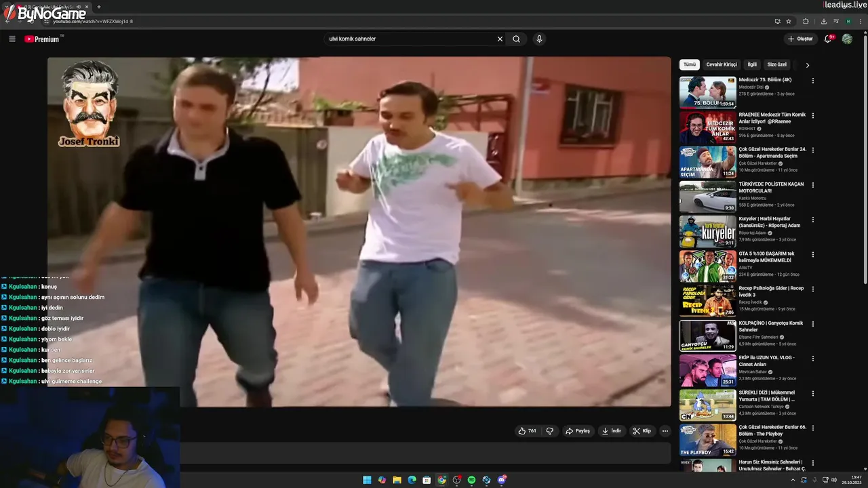
Task: Like the video (761 likes)
Action: [528, 431]
